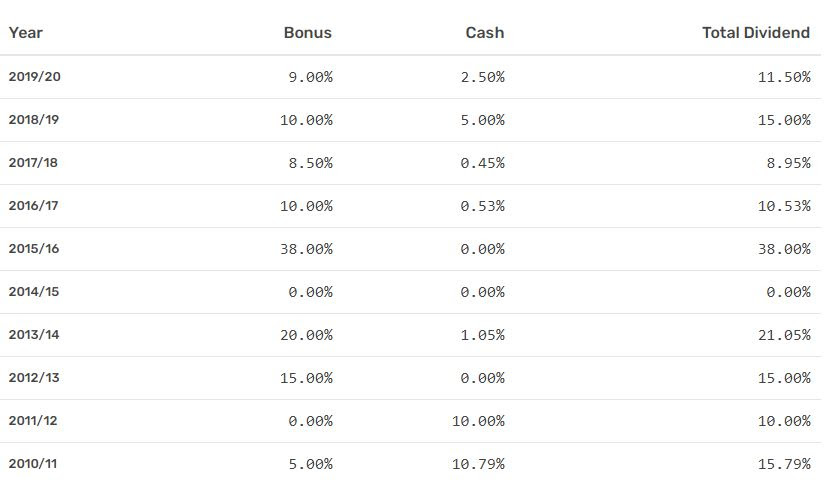This screenshot has width=833, height=484.
Task: Click the Total Dividend column header
Action: pyautogui.click(x=756, y=33)
